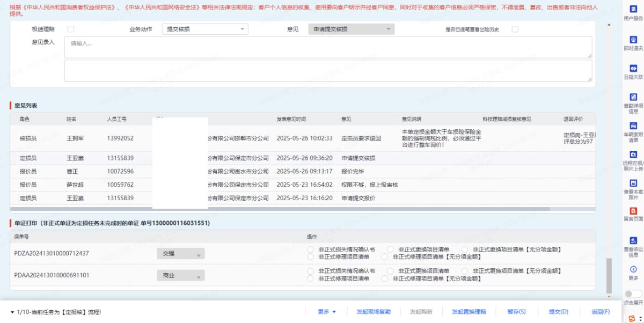Expand the 交强 policy type dropdown
644x323 pixels.
click(180, 254)
